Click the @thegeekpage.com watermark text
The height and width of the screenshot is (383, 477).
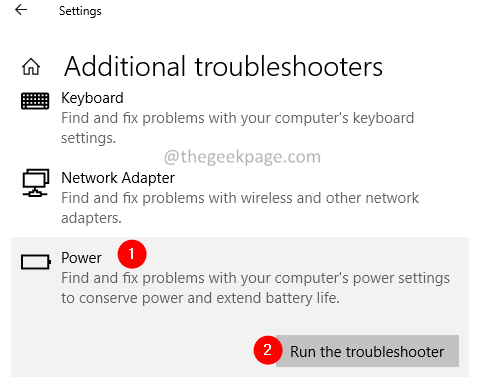242,157
